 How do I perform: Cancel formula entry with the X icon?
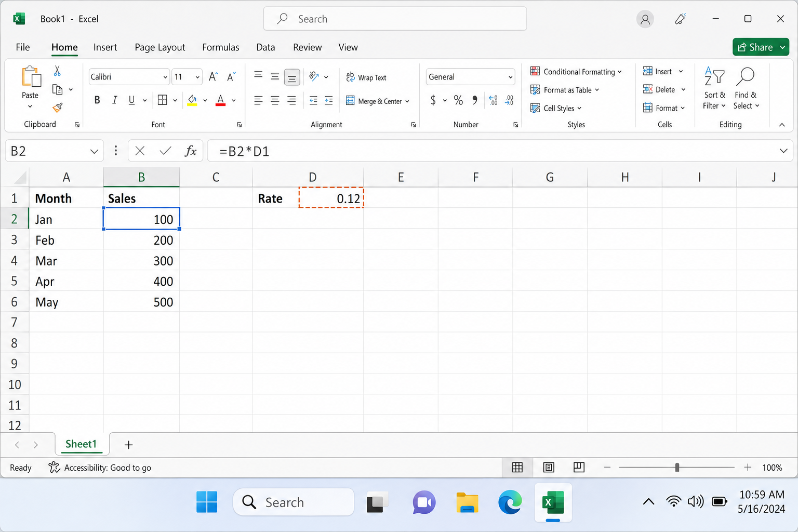point(140,151)
